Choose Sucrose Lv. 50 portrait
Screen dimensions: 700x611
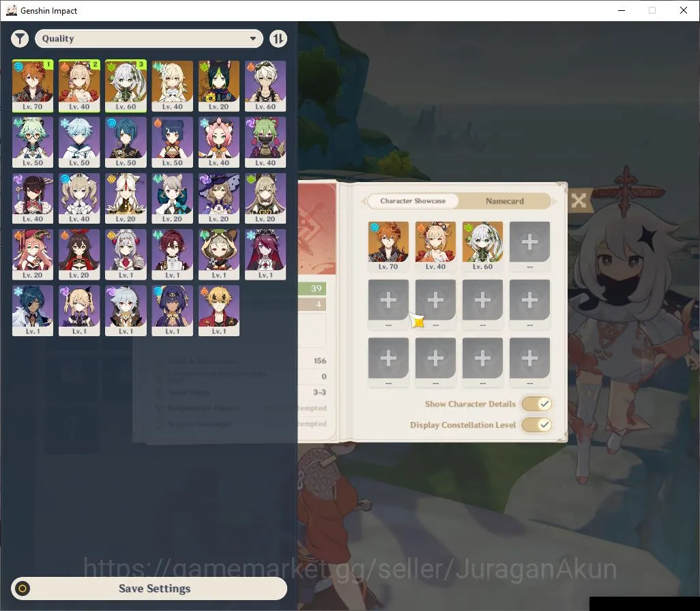coord(33,142)
